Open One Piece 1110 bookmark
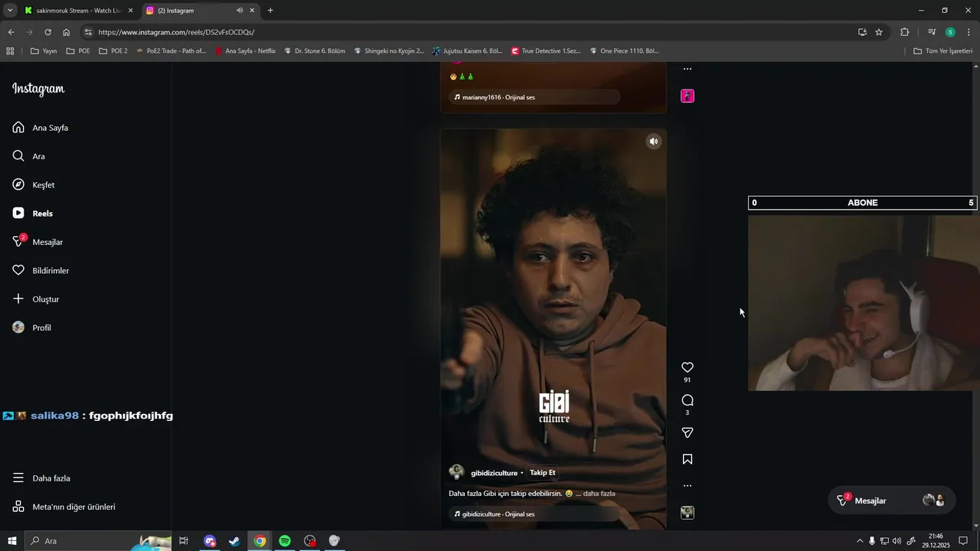This screenshot has width=980, height=551. [624, 51]
